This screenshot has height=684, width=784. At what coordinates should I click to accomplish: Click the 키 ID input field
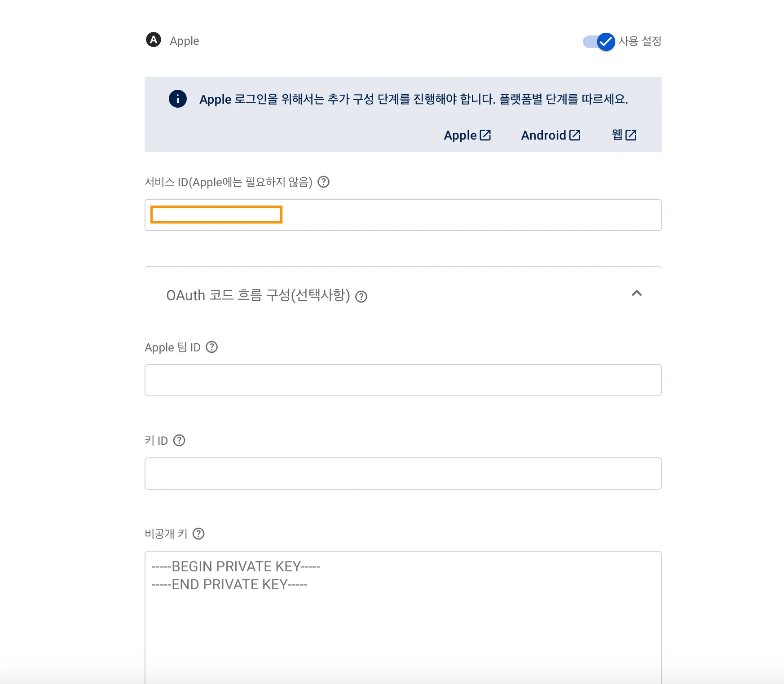click(403, 474)
